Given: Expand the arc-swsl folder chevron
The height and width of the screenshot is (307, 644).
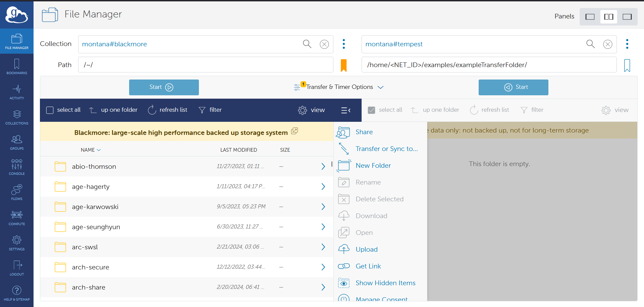Looking at the screenshot, I should pos(323,247).
